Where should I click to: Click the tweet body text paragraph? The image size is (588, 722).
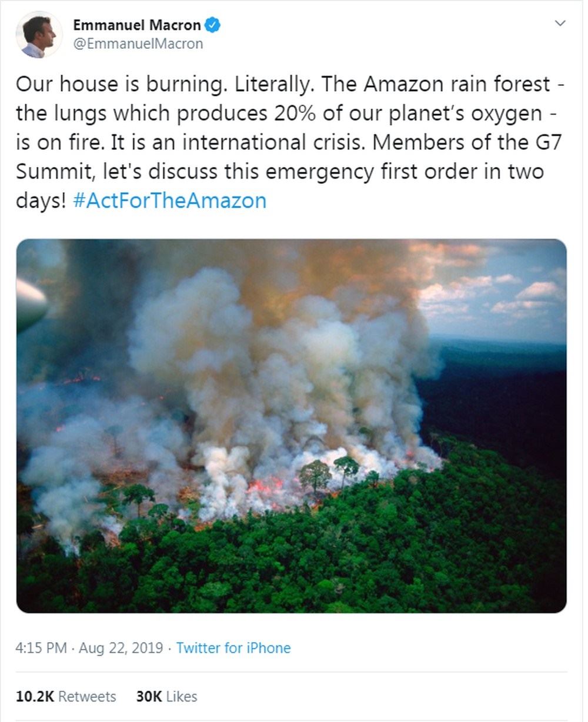[x=288, y=142]
